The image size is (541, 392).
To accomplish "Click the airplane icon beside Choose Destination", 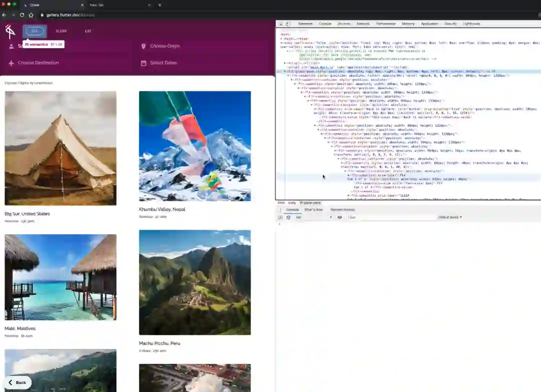I will tap(12, 63).
